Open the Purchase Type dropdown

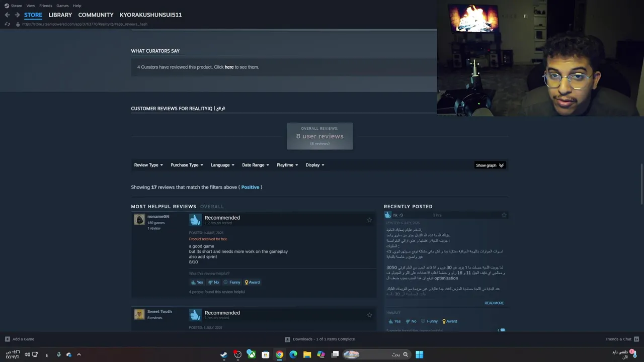point(187,165)
